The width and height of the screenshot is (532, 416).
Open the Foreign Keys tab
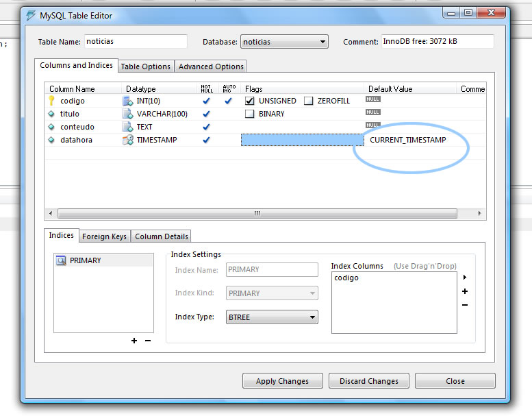point(104,236)
